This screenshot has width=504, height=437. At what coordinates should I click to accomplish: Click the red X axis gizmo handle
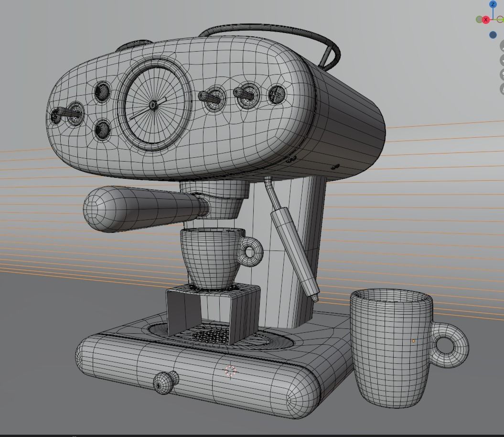(486, 20)
